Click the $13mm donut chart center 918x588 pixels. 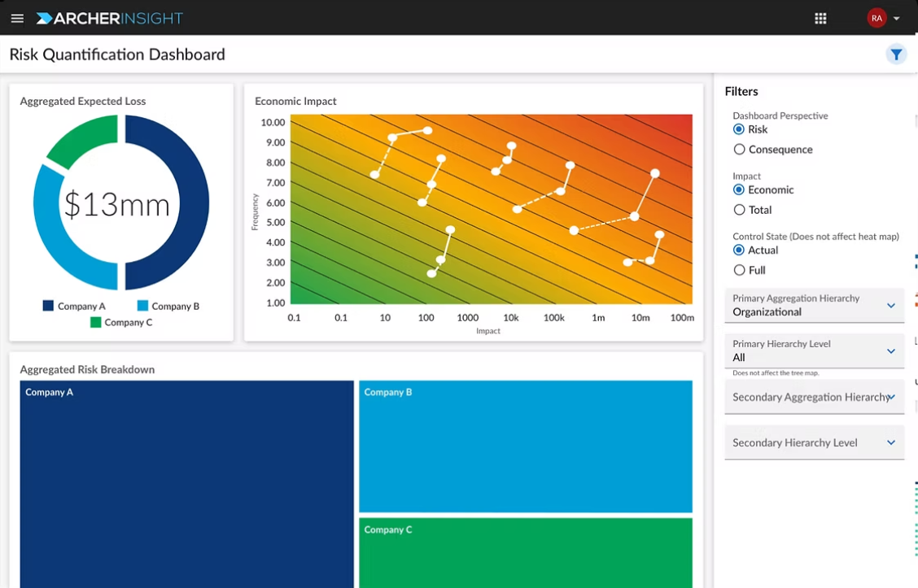[117, 204]
